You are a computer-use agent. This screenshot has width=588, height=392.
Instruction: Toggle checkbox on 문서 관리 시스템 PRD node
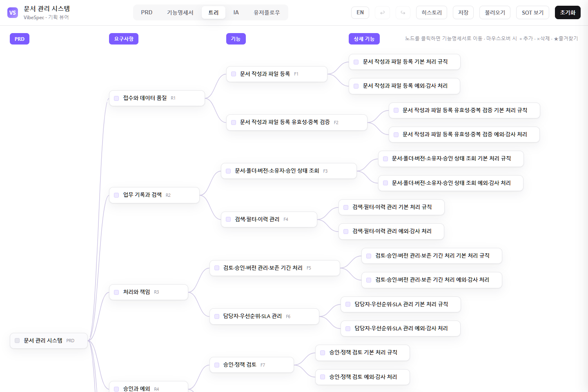(x=17, y=341)
